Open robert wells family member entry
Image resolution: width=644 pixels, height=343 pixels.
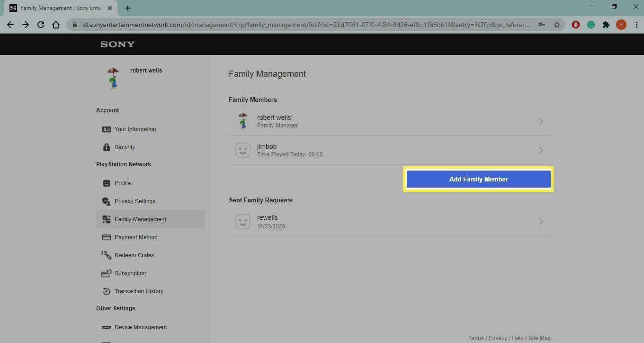390,121
